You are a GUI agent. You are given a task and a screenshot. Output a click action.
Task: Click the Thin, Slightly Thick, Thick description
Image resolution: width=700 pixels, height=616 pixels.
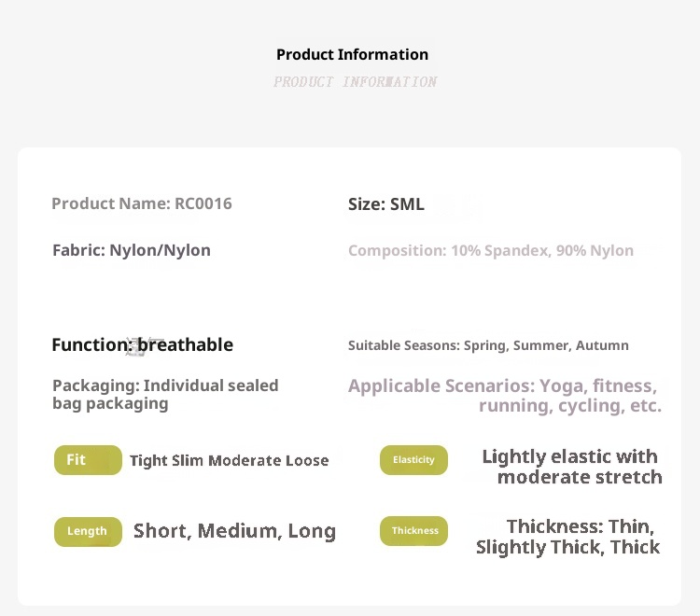coord(568,537)
